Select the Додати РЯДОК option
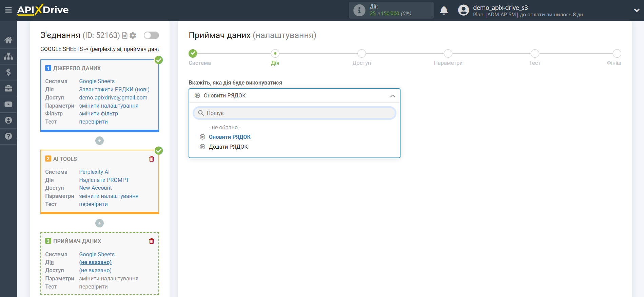 (228, 147)
